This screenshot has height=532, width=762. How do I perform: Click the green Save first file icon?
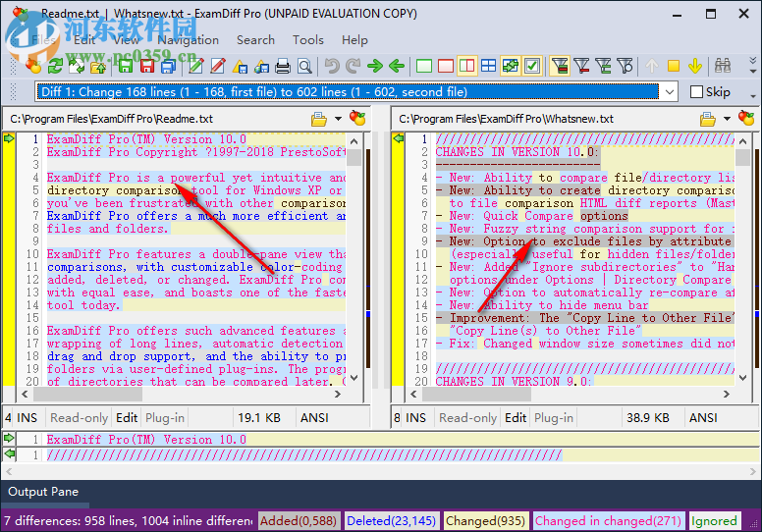click(x=126, y=66)
